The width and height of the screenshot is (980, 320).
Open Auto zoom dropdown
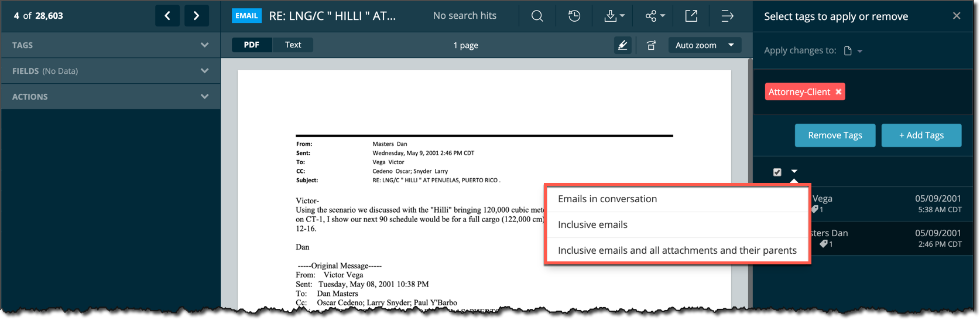705,45
